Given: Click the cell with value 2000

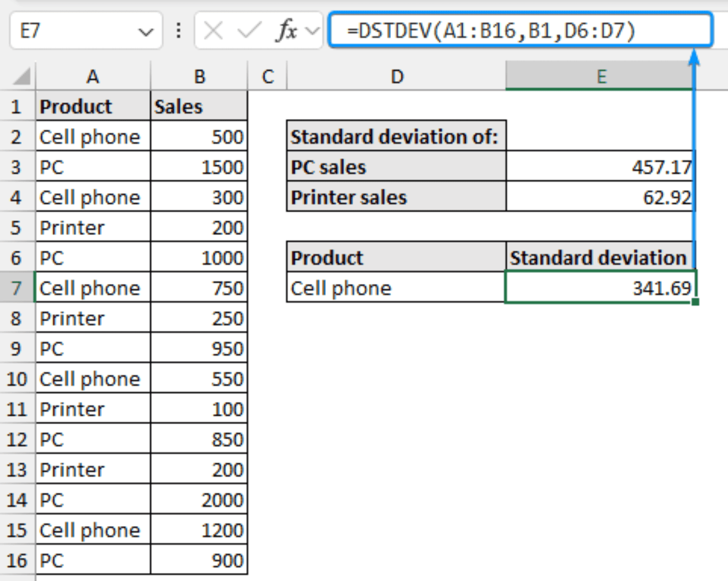Looking at the screenshot, I should [x=199, y=499].
